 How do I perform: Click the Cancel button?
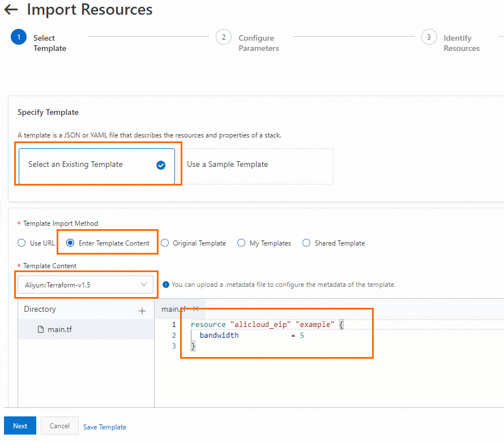tap(59, 426)
